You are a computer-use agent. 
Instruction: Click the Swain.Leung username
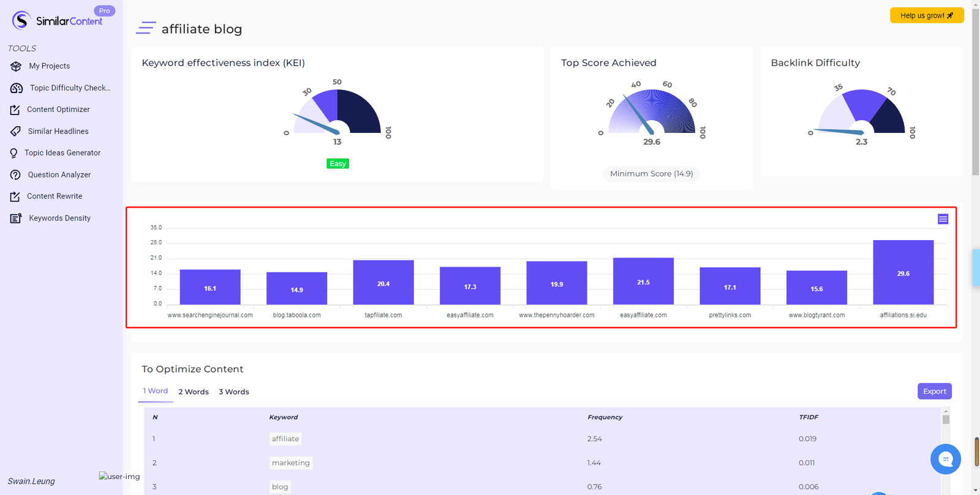(x=31, y=482)
